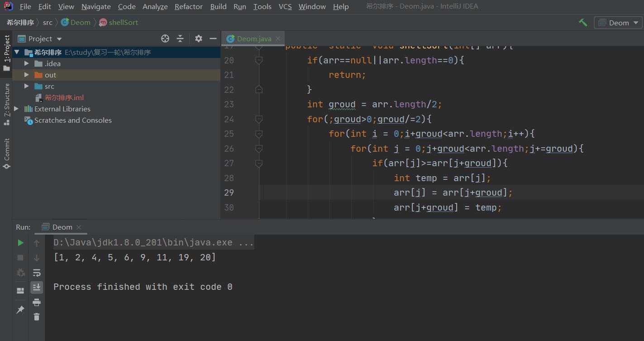Toggle the Z: Structure tool window button
This screenshot has width=644, height=341.
tap(6, 105)
